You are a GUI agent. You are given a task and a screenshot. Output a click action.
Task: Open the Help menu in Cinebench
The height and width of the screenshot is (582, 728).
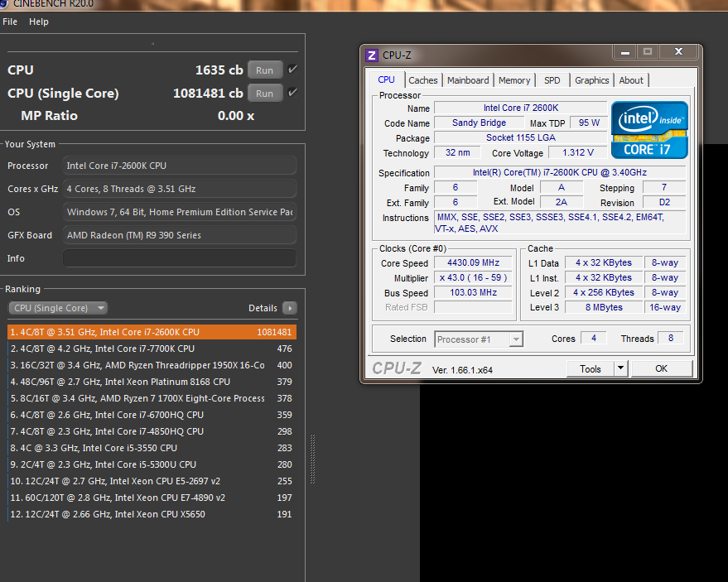(39, 22)
